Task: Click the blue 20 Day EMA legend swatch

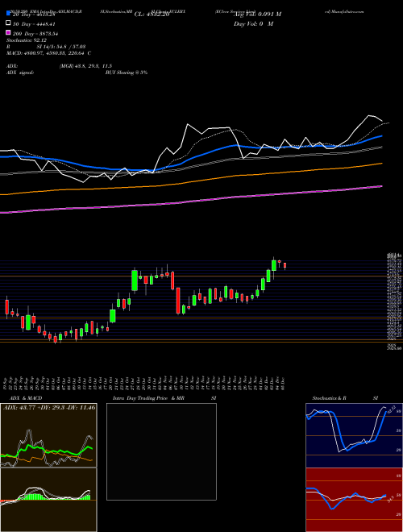Action: pyautogui.click(x=8, y=14)
